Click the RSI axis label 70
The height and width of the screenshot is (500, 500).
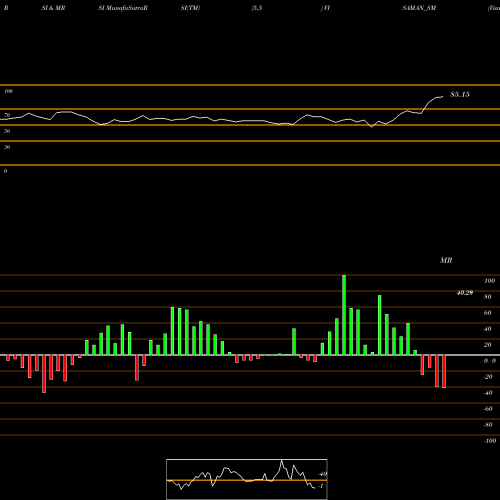point(7,115)
